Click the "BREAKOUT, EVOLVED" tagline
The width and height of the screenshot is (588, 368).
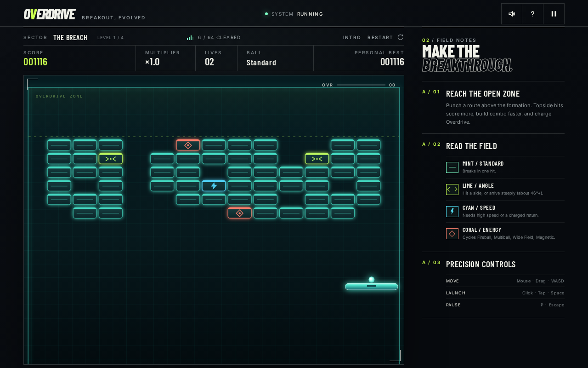113,18
